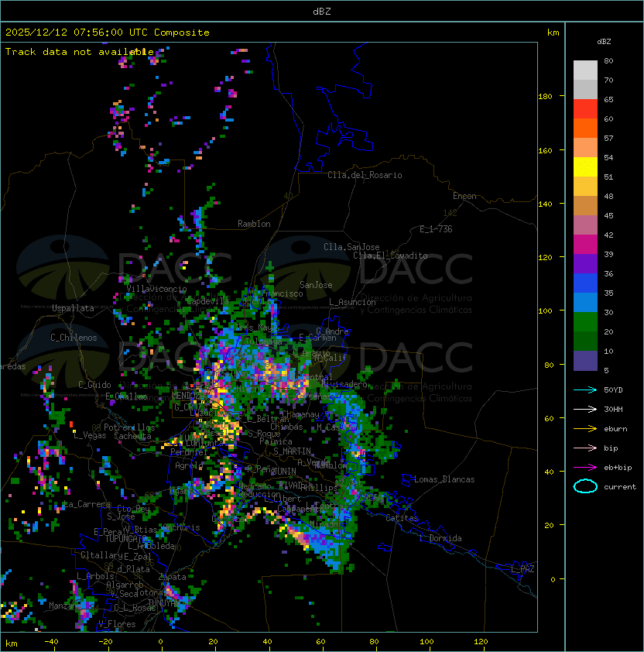
Task: Click the 'Uspallata' map label
Action: click(73, 308)
